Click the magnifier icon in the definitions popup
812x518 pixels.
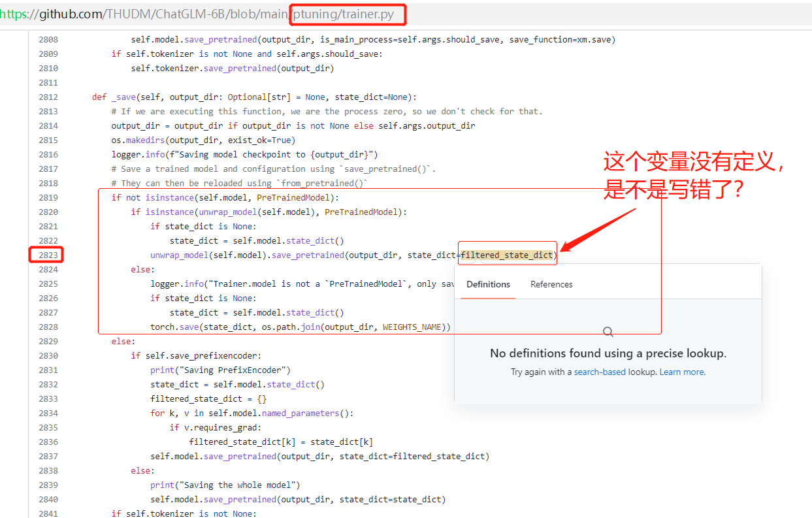(608, 332)
